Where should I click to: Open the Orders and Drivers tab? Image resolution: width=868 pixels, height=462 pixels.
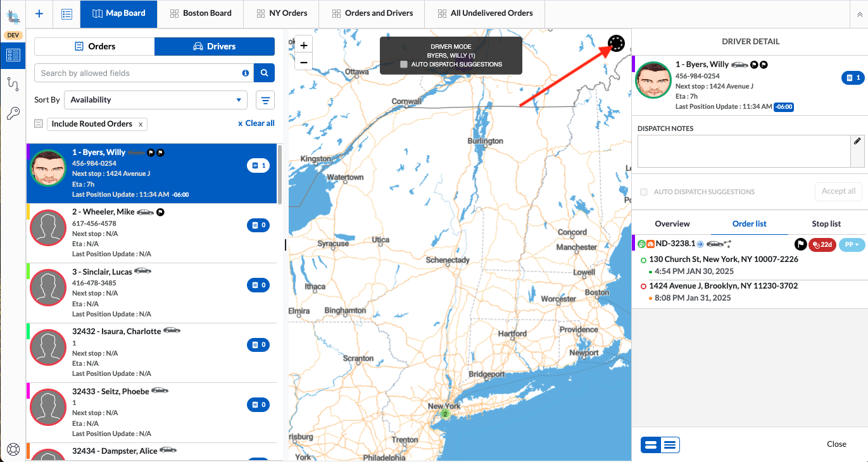pos(372,13)
